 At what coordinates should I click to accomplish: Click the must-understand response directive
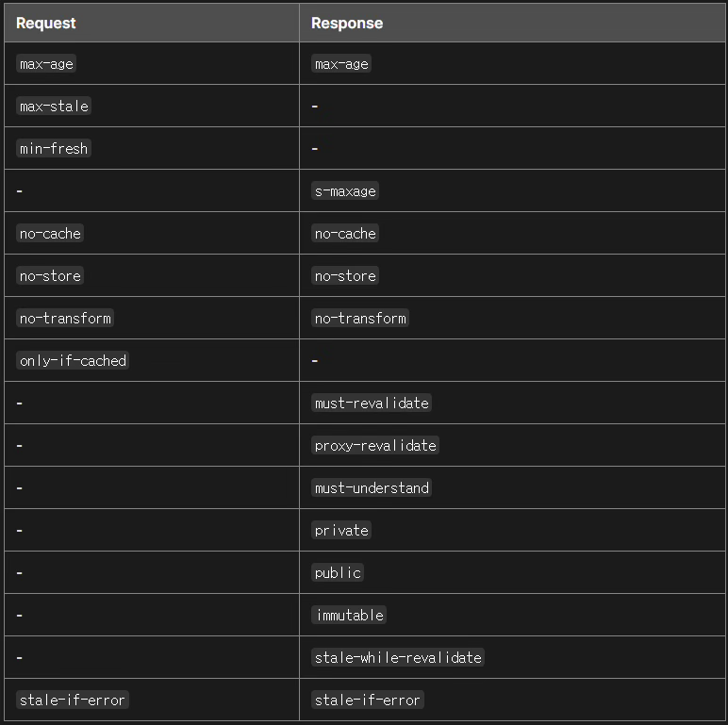coord(372,487)
